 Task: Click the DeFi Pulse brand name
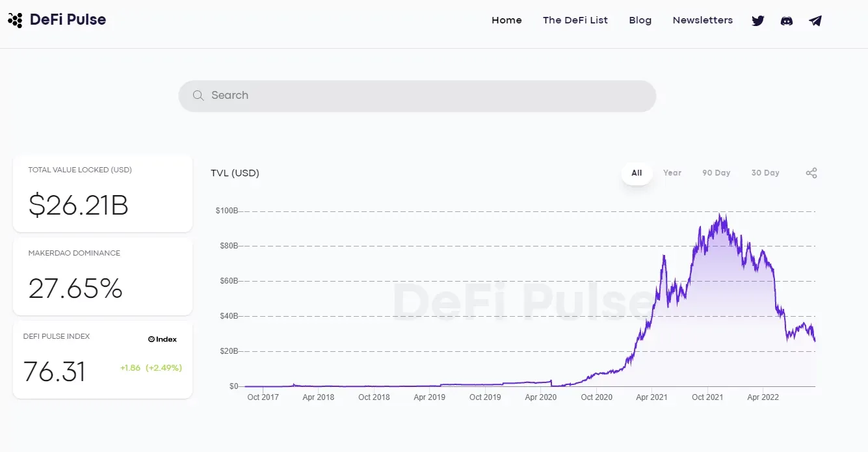tap(68, 20)
